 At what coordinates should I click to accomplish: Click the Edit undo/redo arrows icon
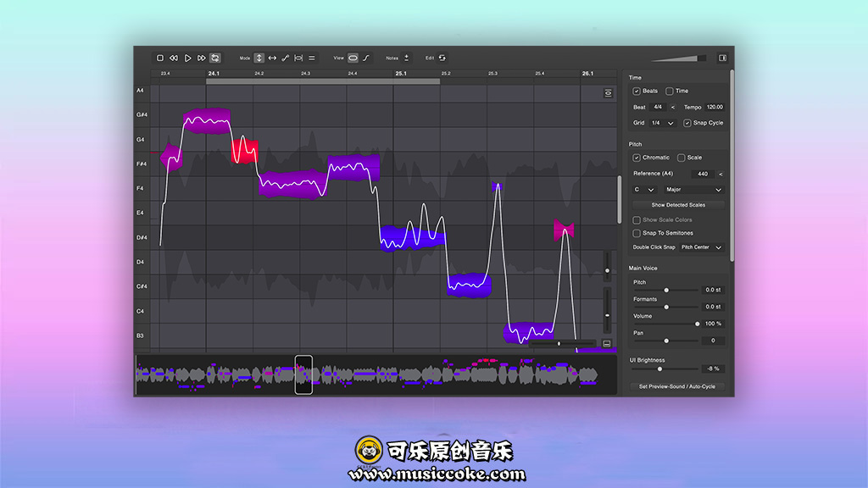(442, 58)
